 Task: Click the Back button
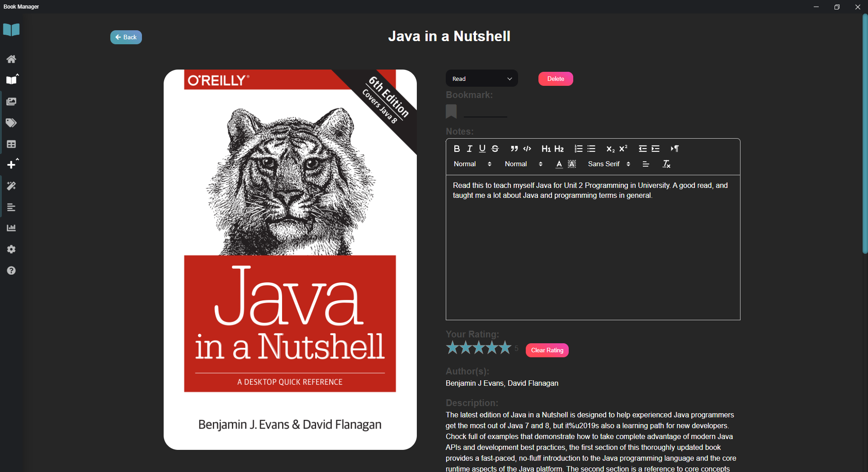pos(126,37)
